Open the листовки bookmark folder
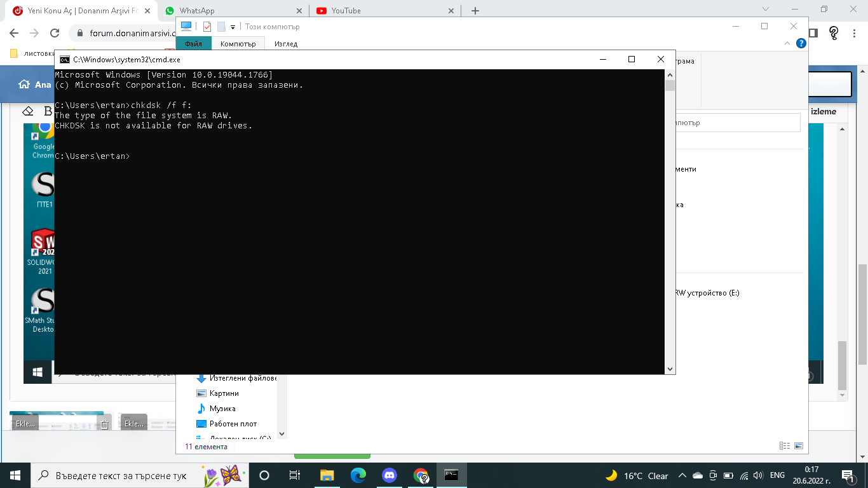Viewport: 868px width, 488px height. tap(32, 53)
